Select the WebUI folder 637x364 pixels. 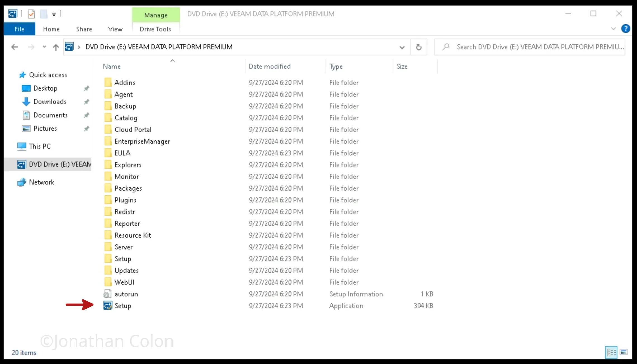[119, 282]
